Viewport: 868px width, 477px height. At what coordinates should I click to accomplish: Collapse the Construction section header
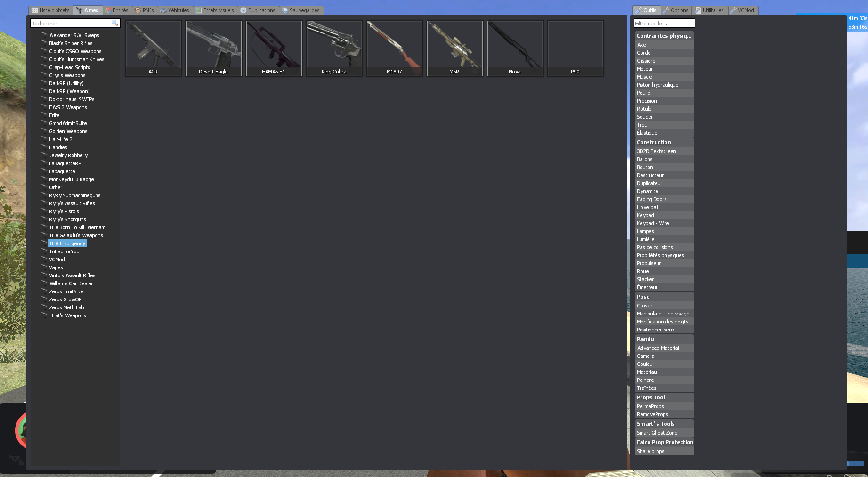tap(664, 142)
